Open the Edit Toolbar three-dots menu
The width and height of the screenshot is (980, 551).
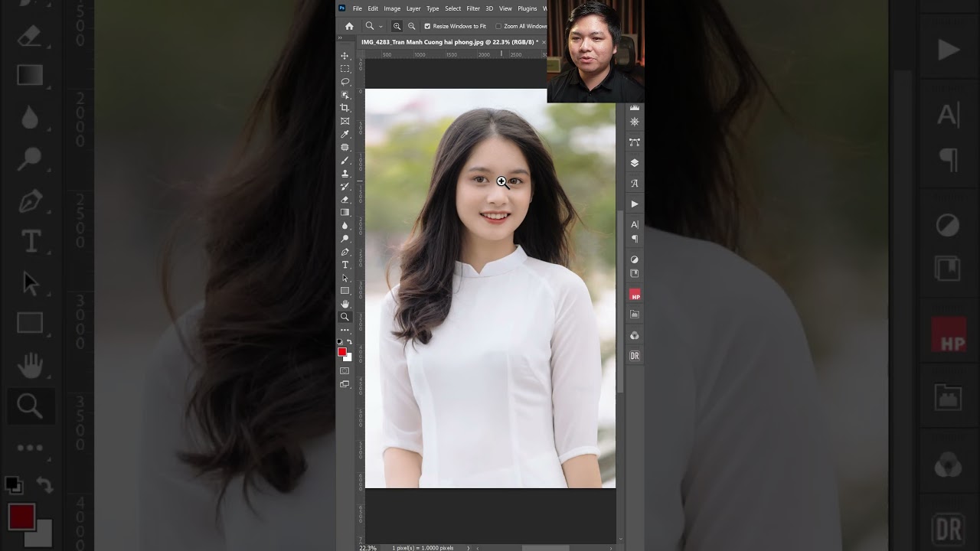coord(345,331)
